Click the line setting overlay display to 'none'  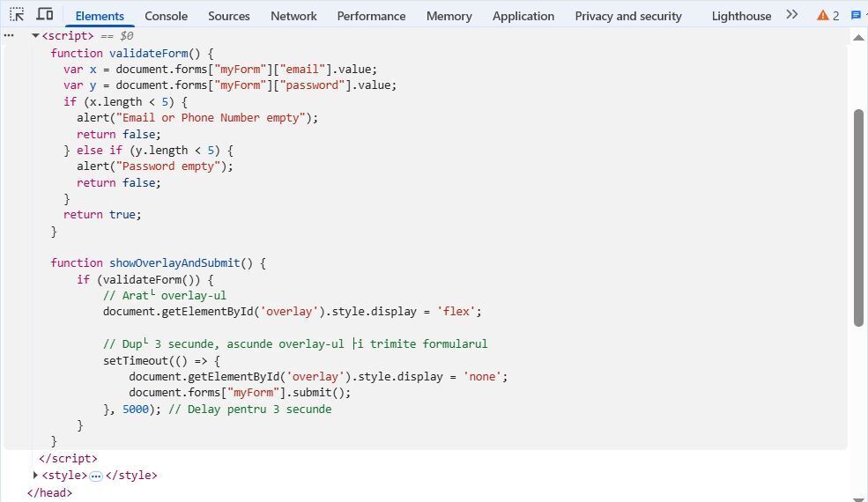pyautogui.click(x=318, y=376)
